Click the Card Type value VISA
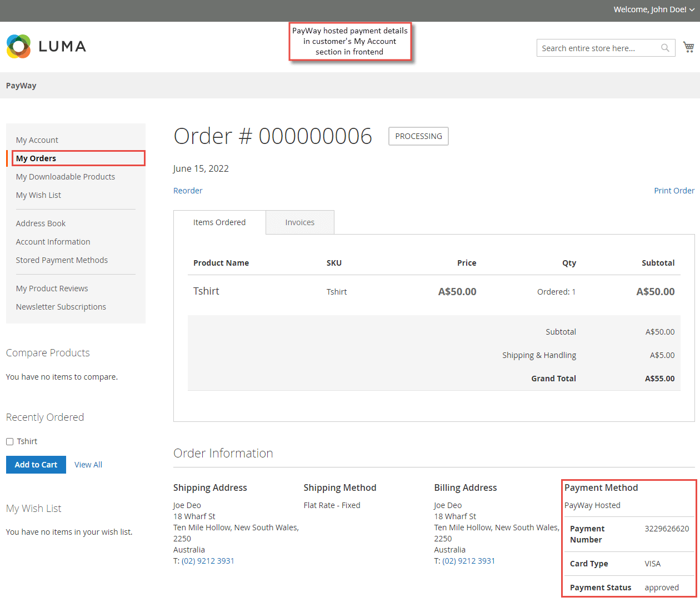700x602 pixels. (653, 564)
